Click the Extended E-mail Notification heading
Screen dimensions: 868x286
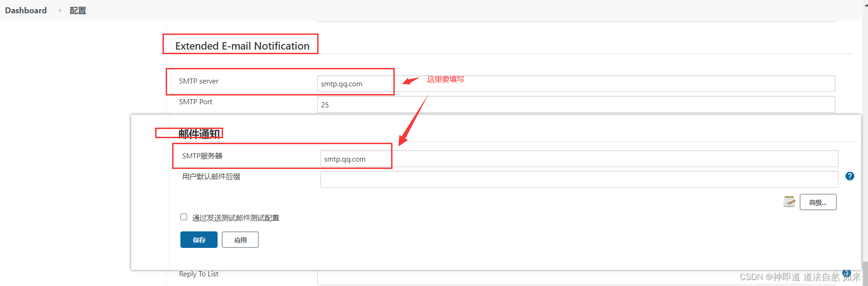tap(242, 46)
